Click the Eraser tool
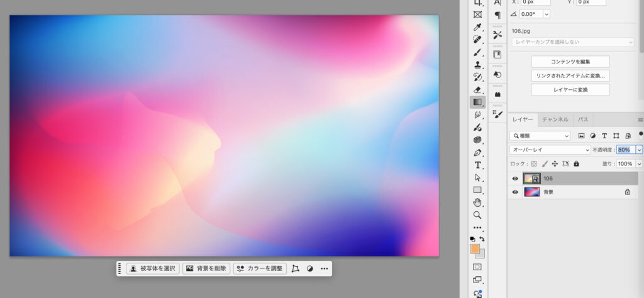 coord(477,90)
